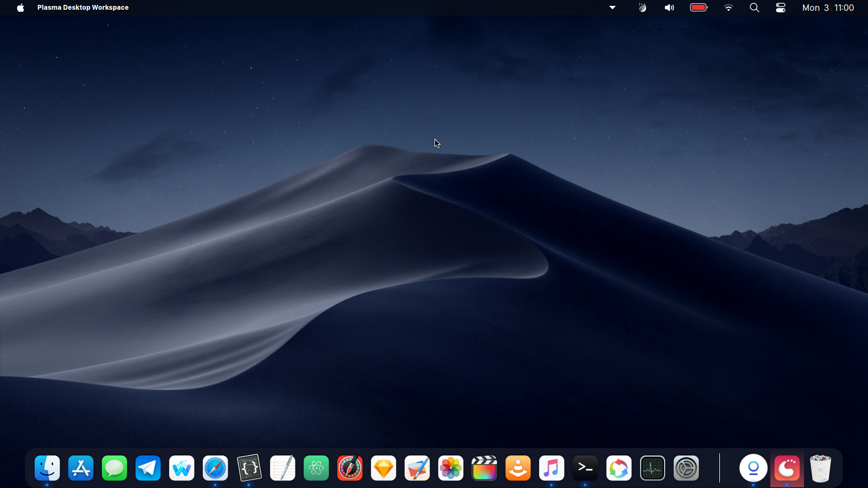Open the Wi-Fi network menu
This screenshot has width=868, height=488.
click(x=729, y=8)
